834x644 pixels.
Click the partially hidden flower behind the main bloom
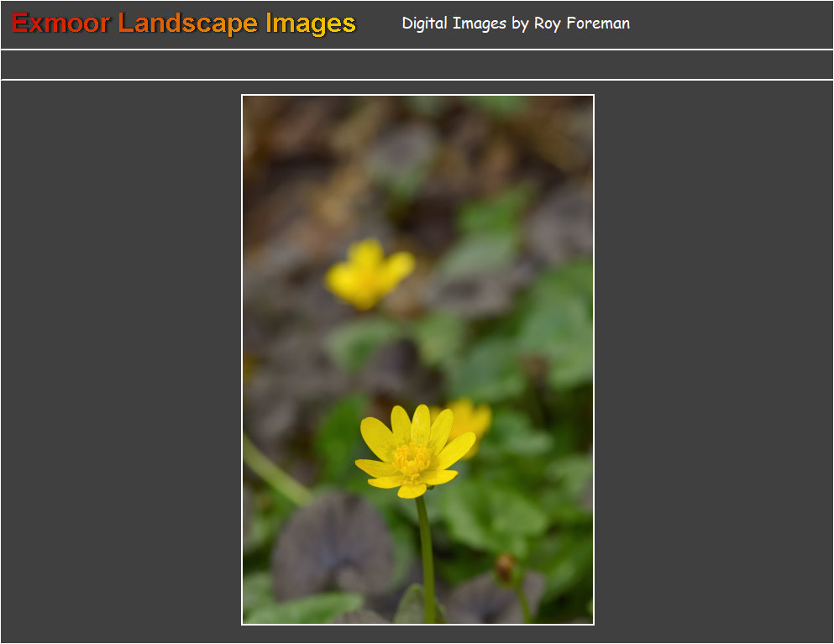(469, 418)
